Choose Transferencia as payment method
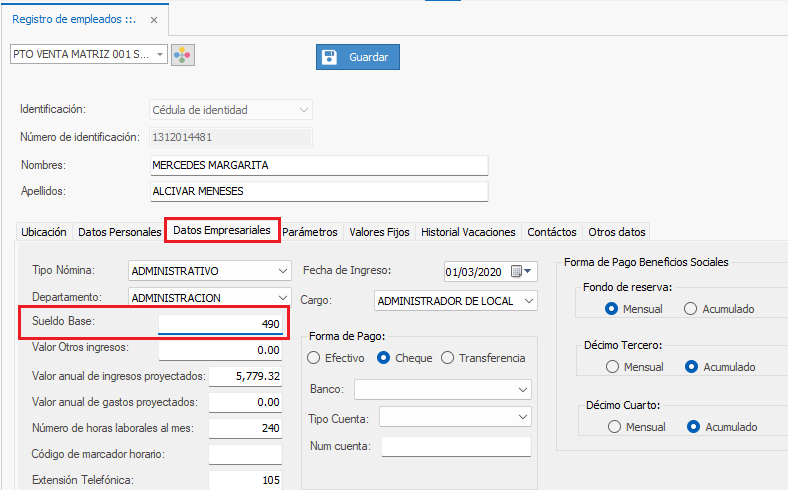 [x=448, y=358]
